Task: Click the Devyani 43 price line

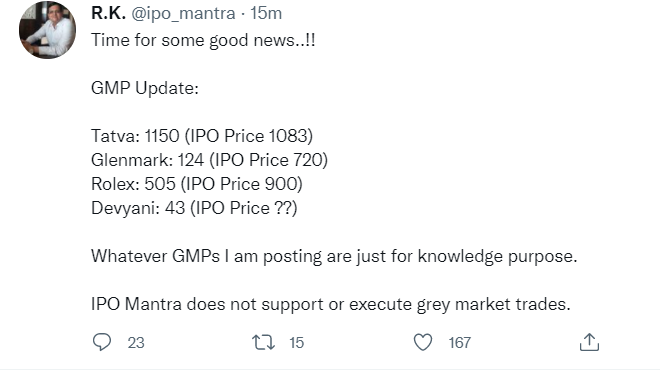Action: pyautogui.click(x=194, y=208)
